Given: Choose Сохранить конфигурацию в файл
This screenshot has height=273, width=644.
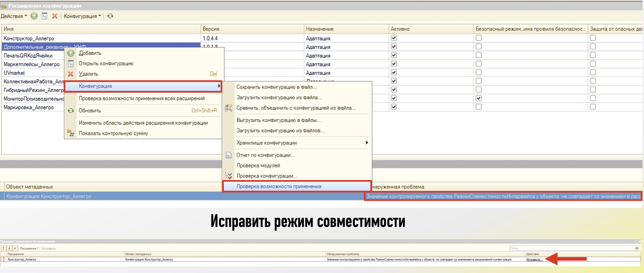Looking at the screenshot, I should click(276, 87).
